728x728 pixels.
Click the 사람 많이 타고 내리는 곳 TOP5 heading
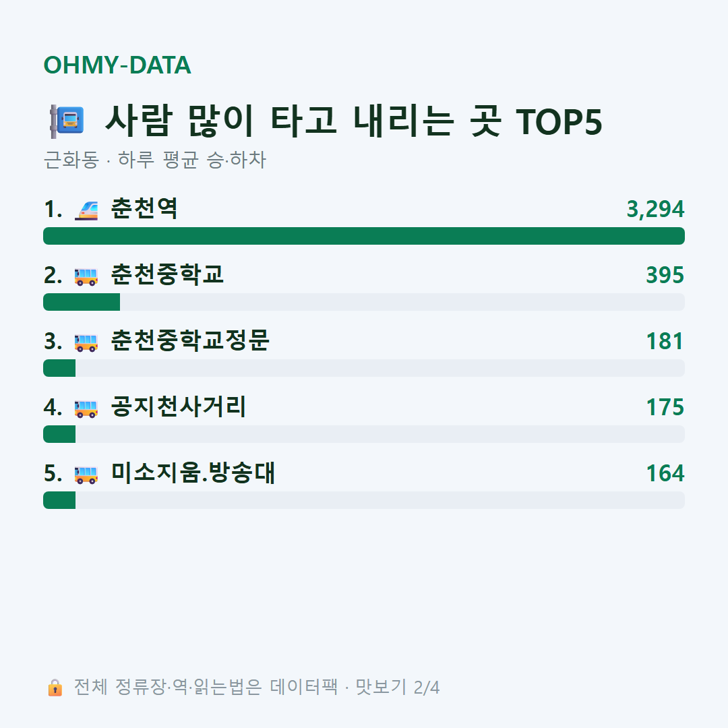tap(353, 121)
